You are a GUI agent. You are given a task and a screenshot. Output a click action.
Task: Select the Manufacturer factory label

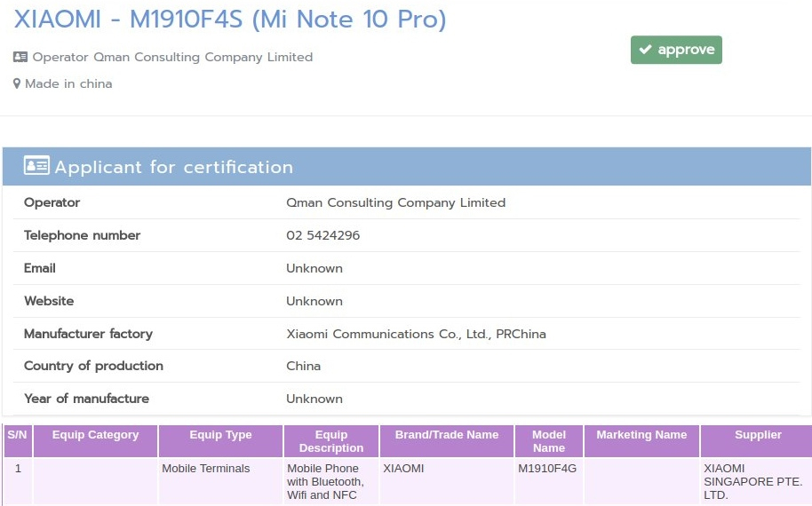click(x=88, y=334)
